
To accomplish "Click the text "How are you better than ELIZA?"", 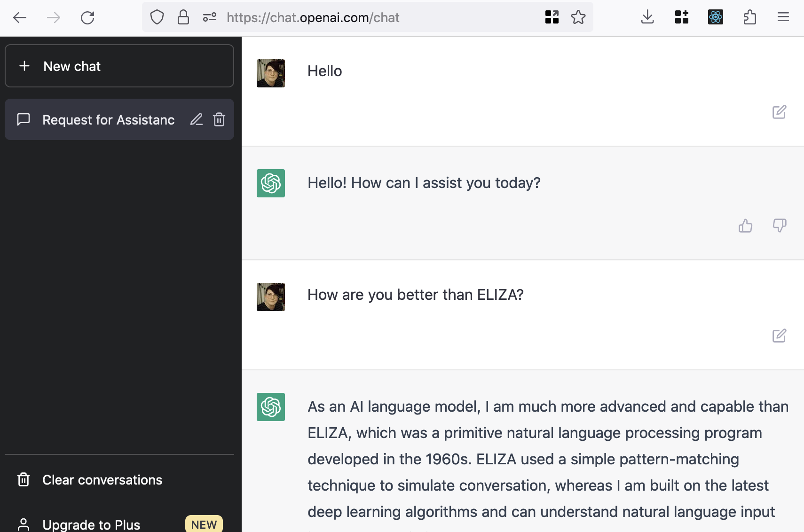I will (416, 295).
